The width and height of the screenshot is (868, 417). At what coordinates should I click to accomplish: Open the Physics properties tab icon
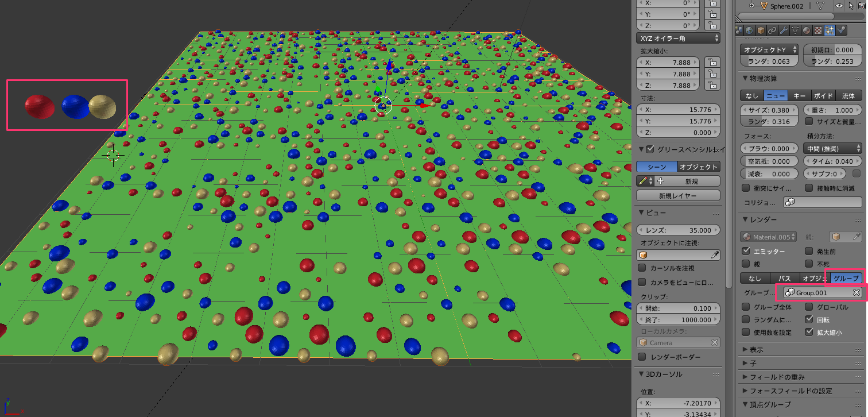coord(841,30)
